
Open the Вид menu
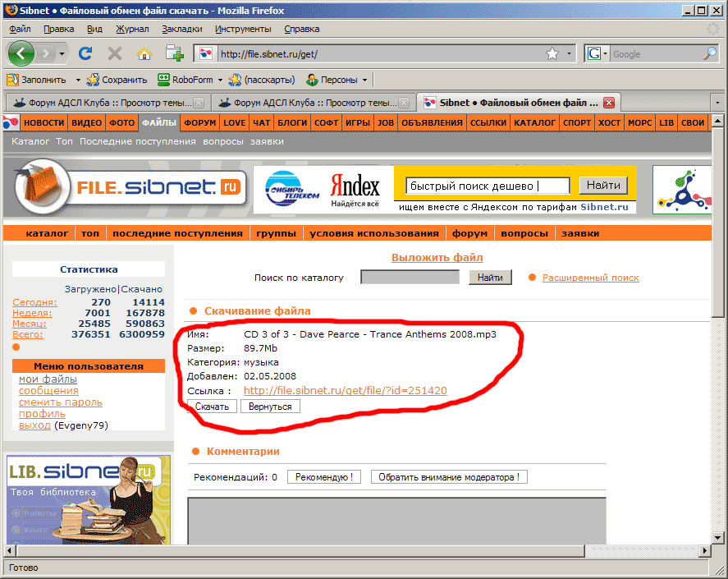[x=94, y=29]
